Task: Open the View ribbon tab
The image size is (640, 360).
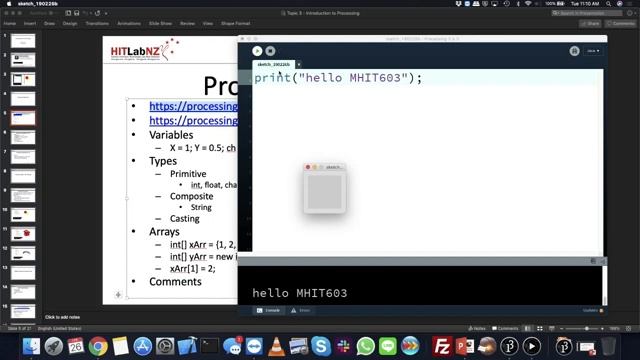Action: pos(208,24)
